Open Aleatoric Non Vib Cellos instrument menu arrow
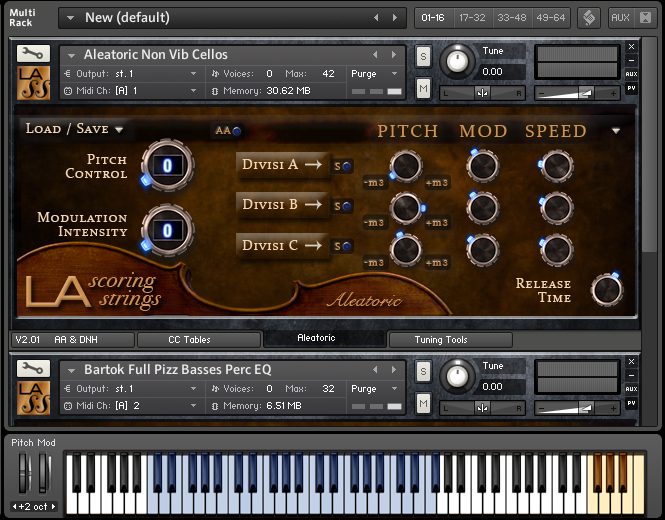The width and height of the screenshot is (665, 520). 71,56
